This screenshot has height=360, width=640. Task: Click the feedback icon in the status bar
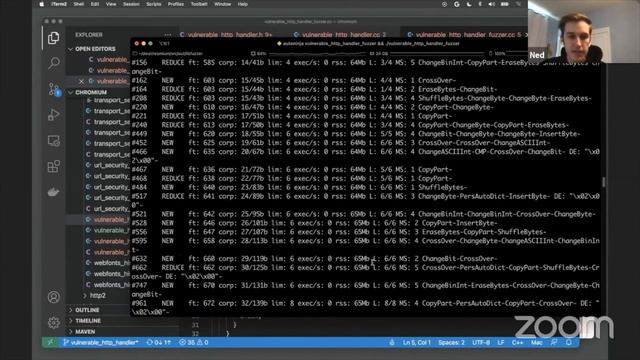(553, 342)
